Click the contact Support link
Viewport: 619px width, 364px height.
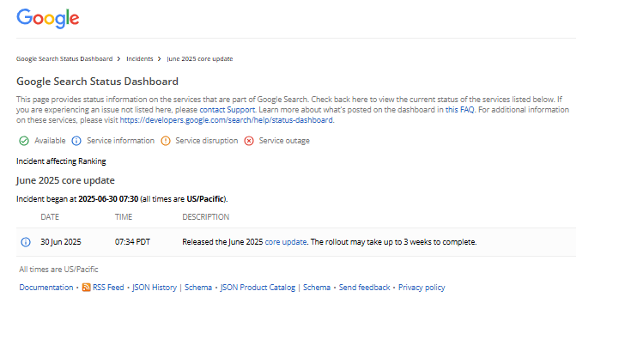[x=227, y=110]
